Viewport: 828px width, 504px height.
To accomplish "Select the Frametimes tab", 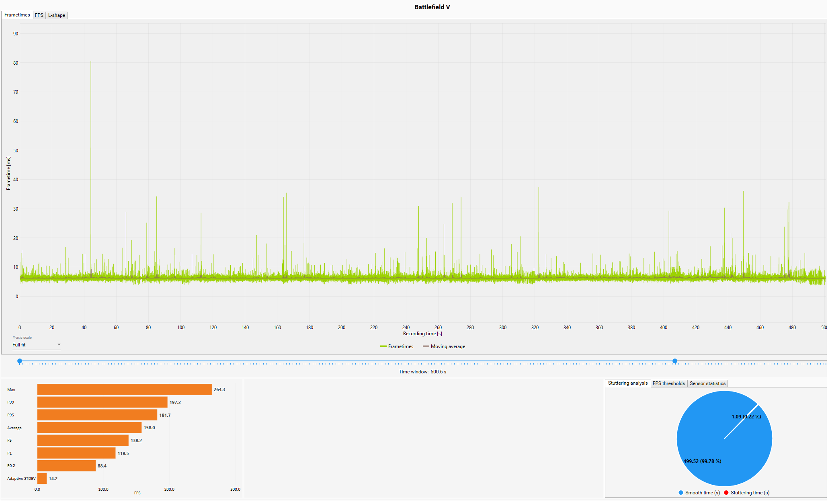I will 17,15.
